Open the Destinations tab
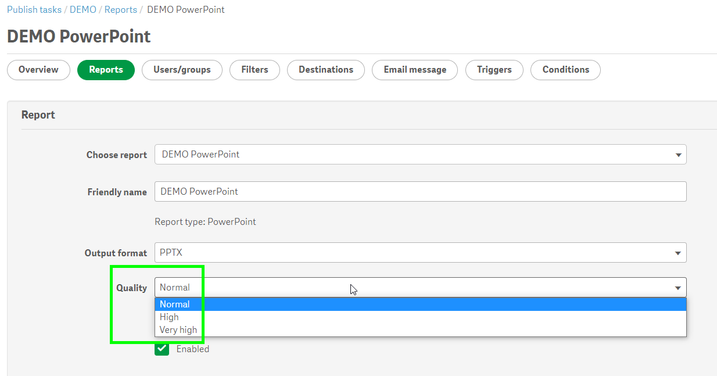 [326, 70]
